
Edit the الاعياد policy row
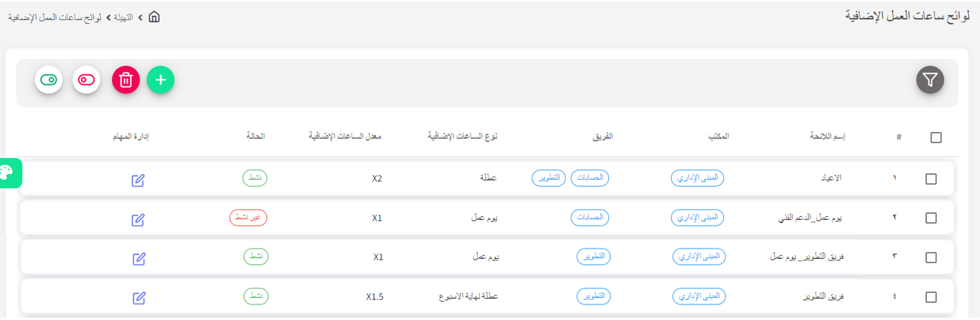(x=138, y=180)
